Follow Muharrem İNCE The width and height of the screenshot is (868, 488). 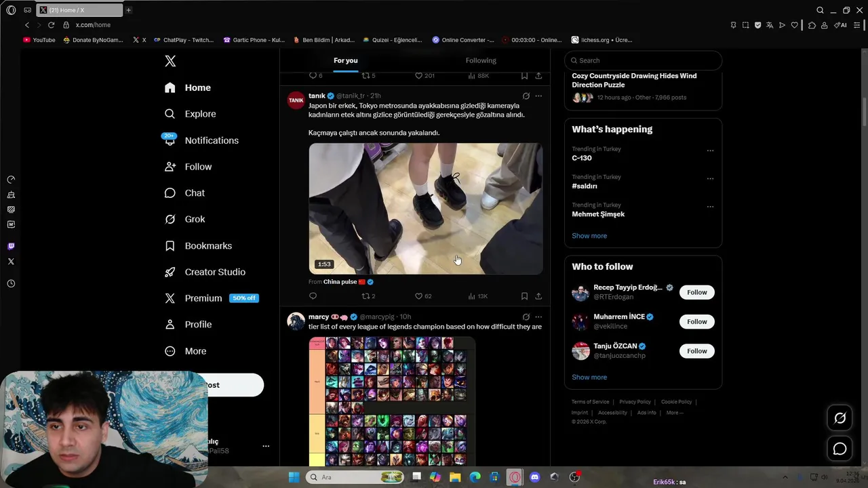point(697,321)
